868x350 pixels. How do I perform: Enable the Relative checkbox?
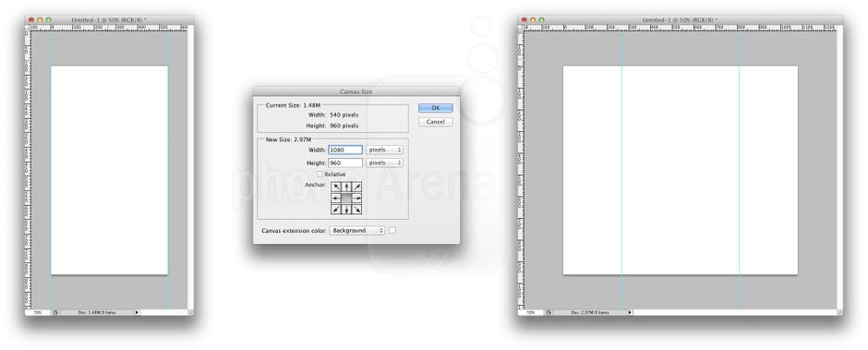320,174
